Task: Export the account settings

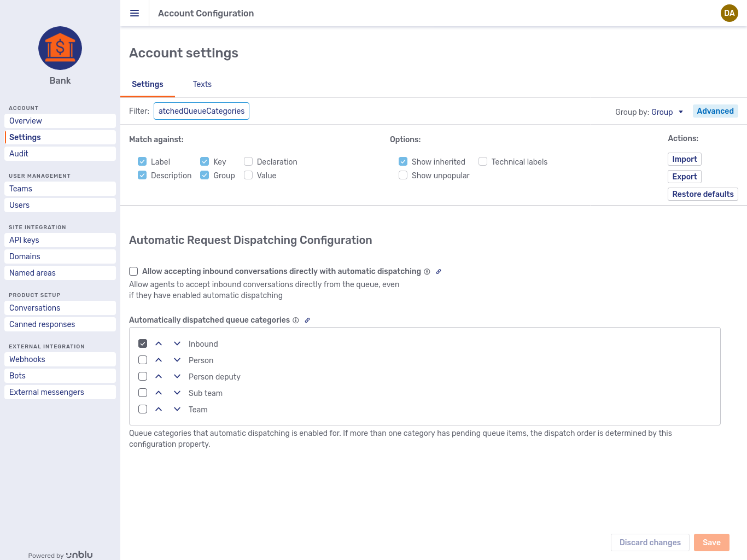Action: tap(684, 177)
